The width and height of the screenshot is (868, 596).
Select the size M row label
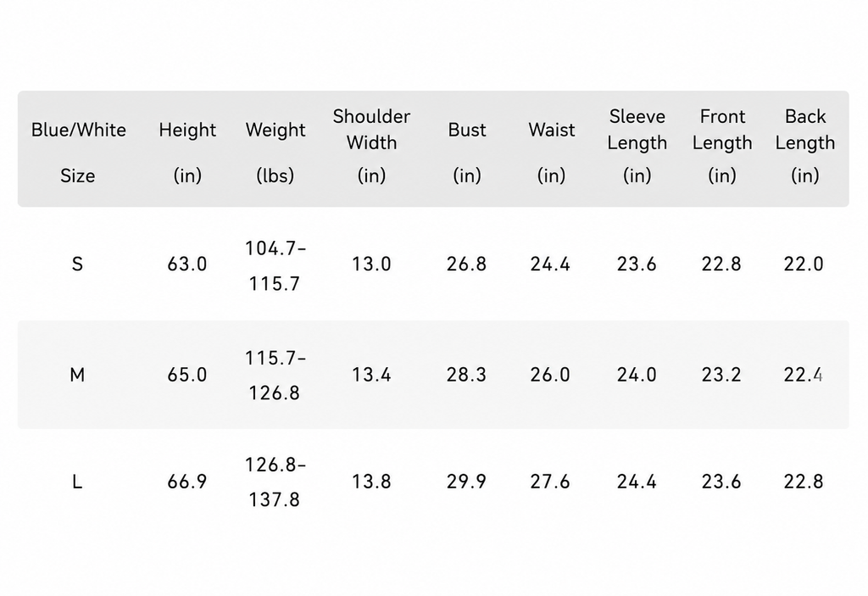(77, 375)
